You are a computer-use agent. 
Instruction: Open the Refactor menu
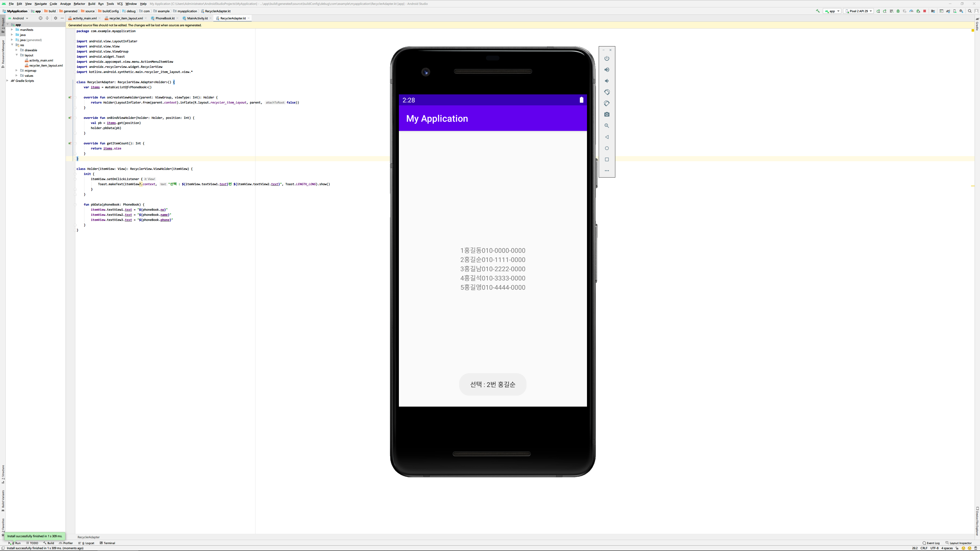tap(79, 4)
